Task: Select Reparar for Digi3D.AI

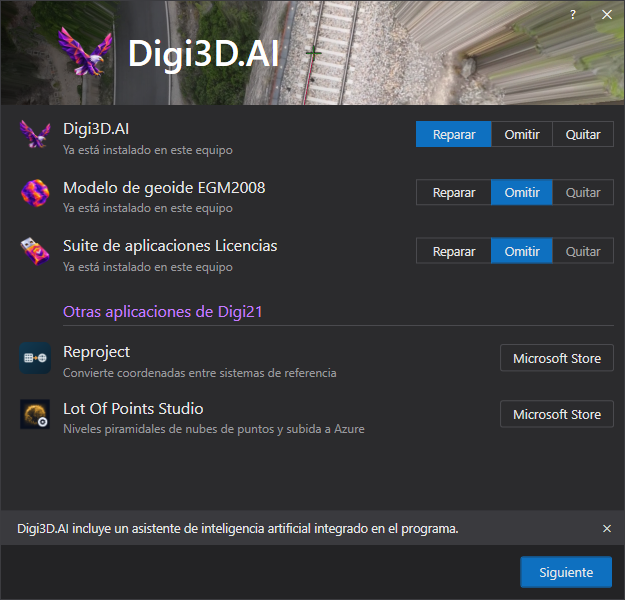Action: tap(454, 134)
